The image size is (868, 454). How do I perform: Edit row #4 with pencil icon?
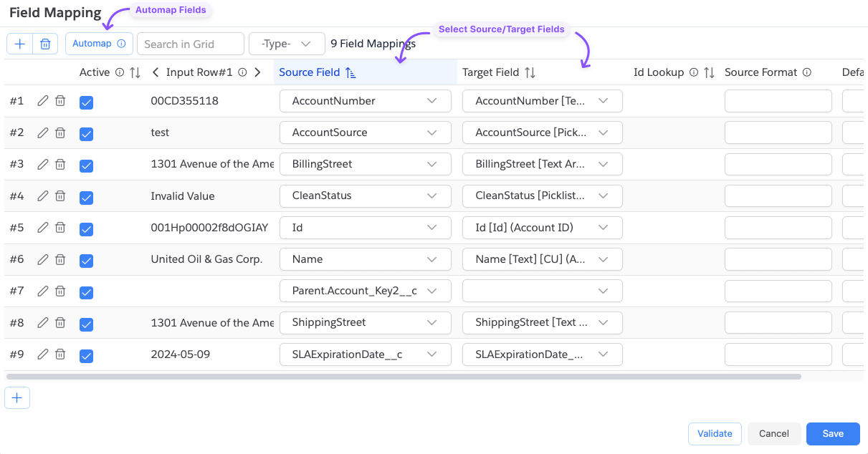click(43, 195)
